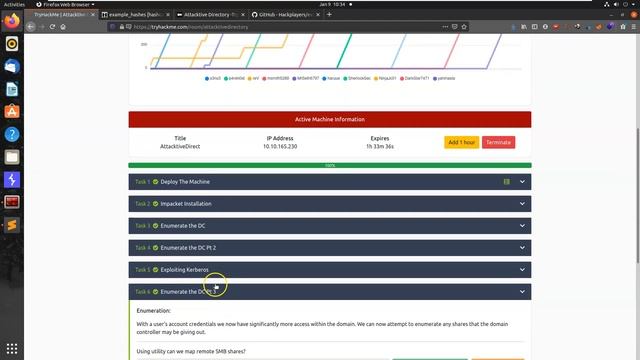The height and width of the screenshot is (360, 640).
Task: Show applications grid in the dock
Action: 12,349
